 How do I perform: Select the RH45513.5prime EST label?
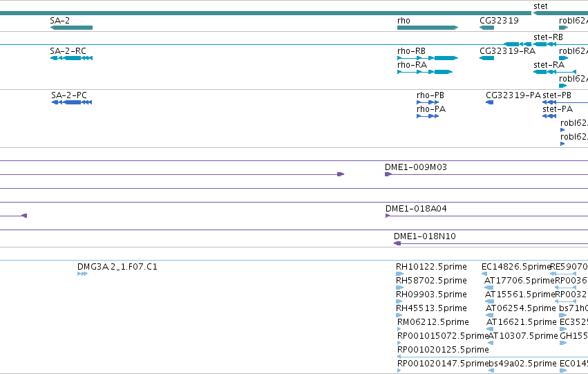click(431, 308)
